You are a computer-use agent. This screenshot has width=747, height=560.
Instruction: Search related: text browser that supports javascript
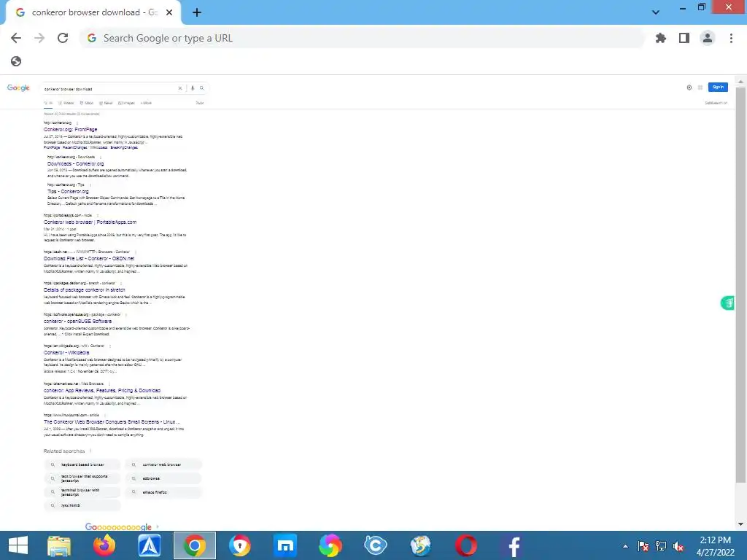[82, 478]
